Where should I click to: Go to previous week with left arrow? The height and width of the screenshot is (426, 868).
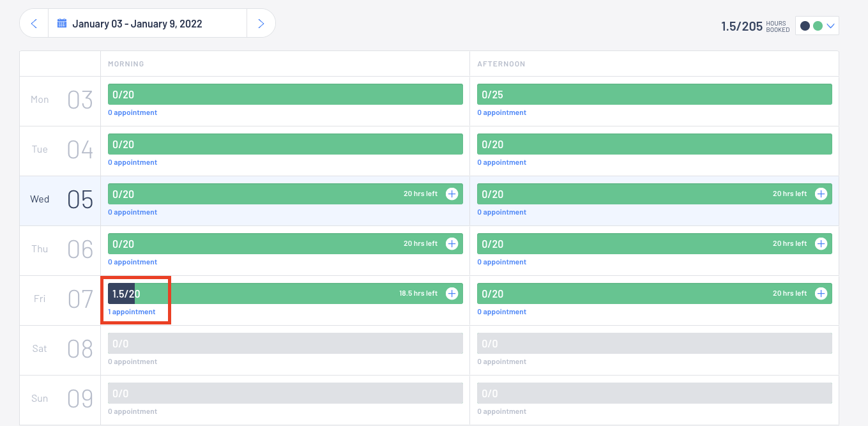point(34,24)
